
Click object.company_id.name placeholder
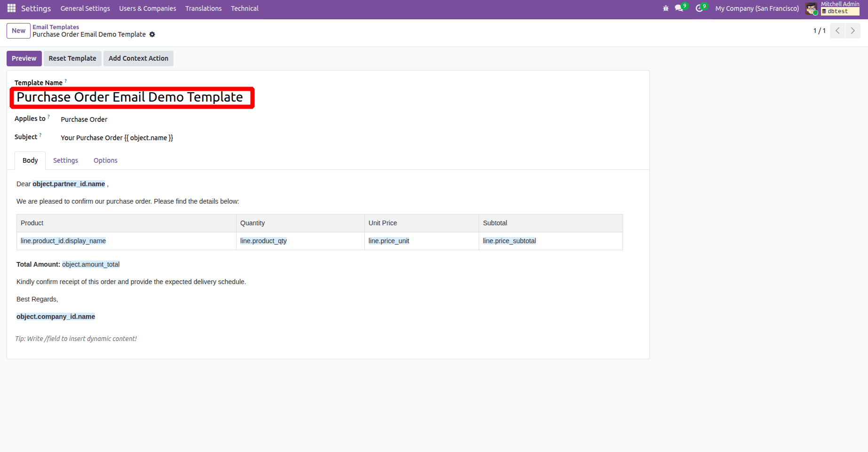click(55, 317)
